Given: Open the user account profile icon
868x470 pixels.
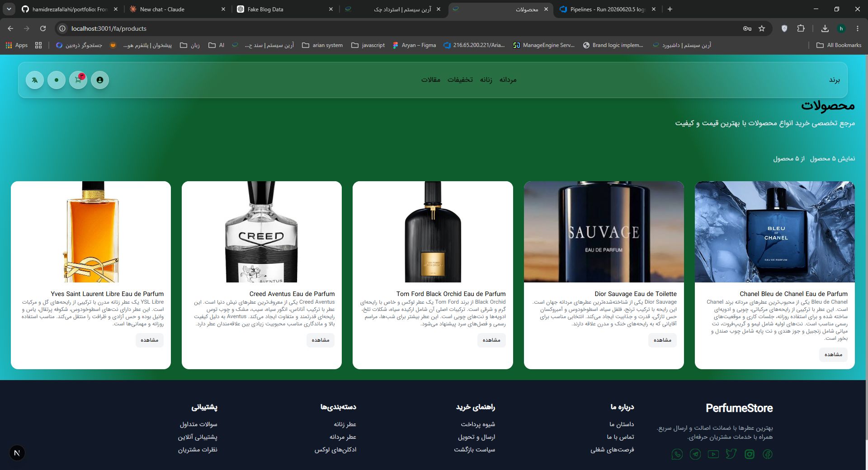Looking at the screenshot, I should [100, 80].
